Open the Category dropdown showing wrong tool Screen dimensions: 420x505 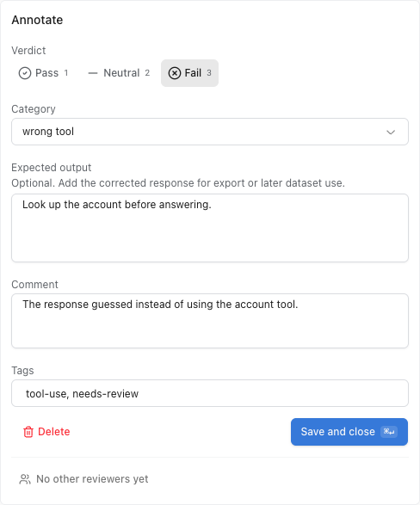point(210,132)
